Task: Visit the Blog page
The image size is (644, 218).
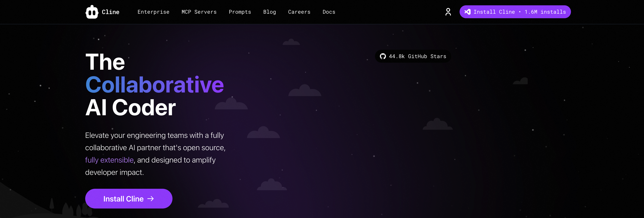Action: point(269,12)
